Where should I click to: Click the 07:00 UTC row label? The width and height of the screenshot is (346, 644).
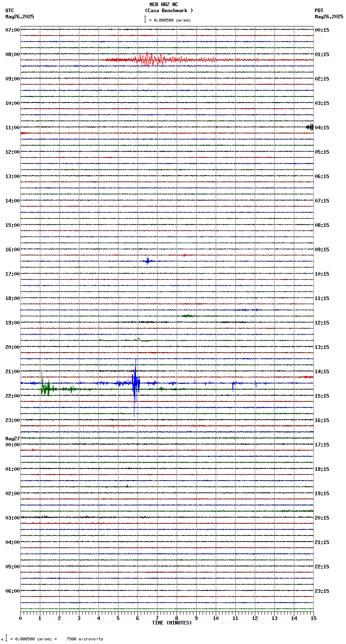(13, 30)
